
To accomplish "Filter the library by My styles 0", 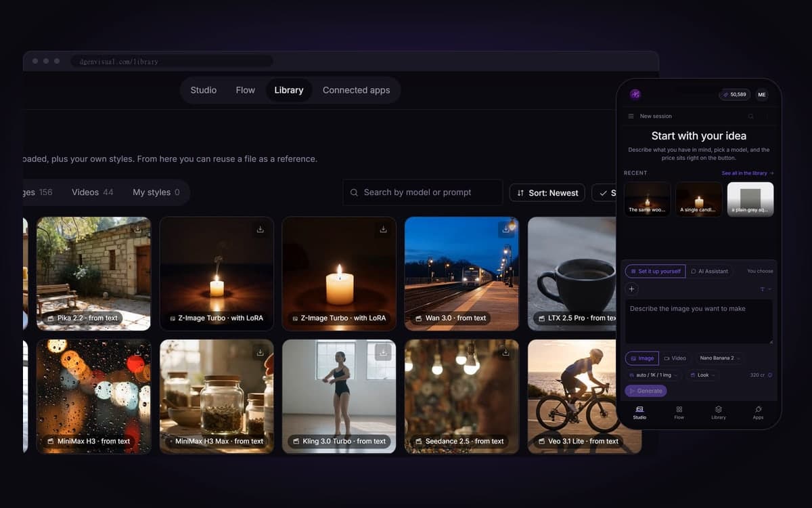I will pos(156,192).
